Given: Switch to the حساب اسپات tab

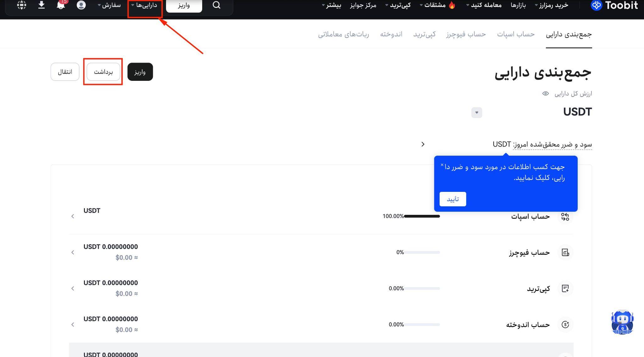Looking at the screenshot, I should 516,34.
